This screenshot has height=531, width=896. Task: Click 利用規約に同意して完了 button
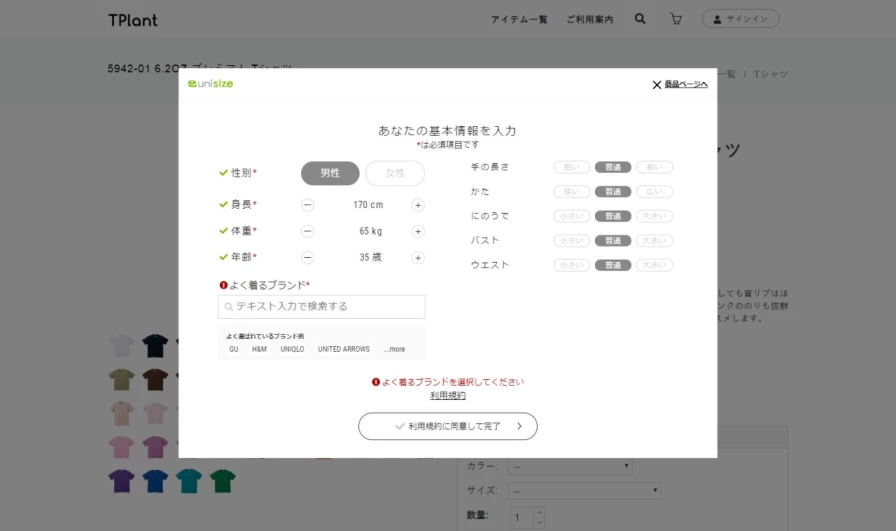(x=448, y=426)
